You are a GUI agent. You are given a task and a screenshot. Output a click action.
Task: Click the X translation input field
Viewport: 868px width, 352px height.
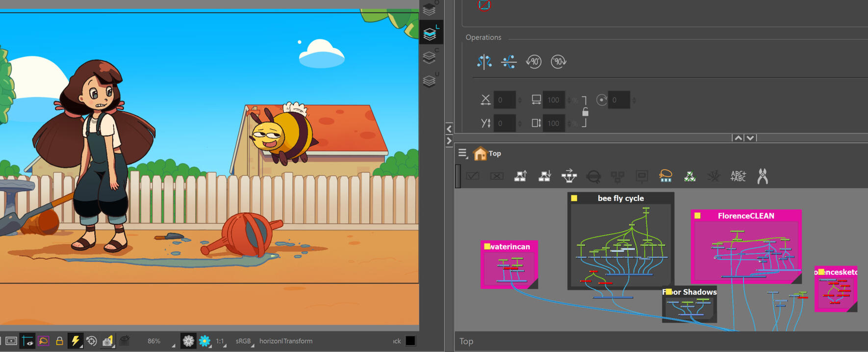click(504, 100)
